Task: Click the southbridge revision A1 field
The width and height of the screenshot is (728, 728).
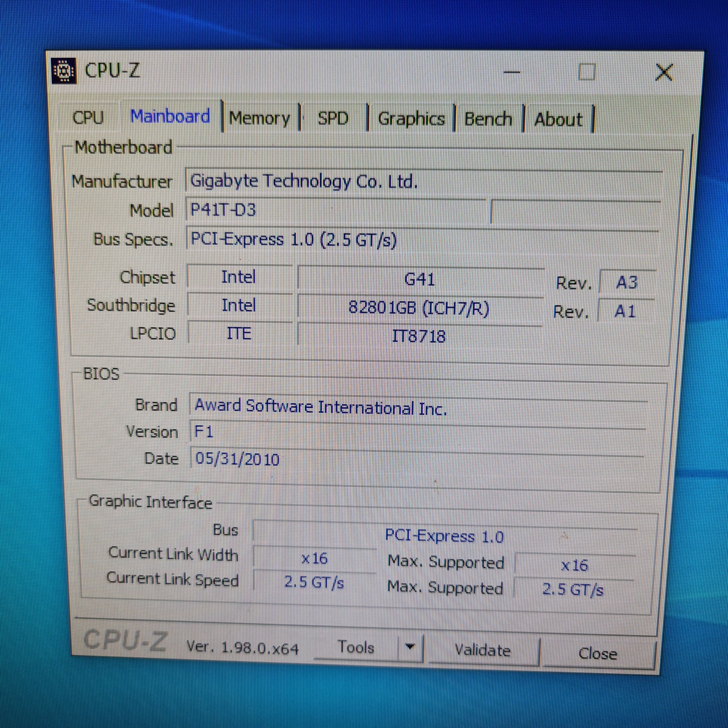Action: tap(626, 311)
